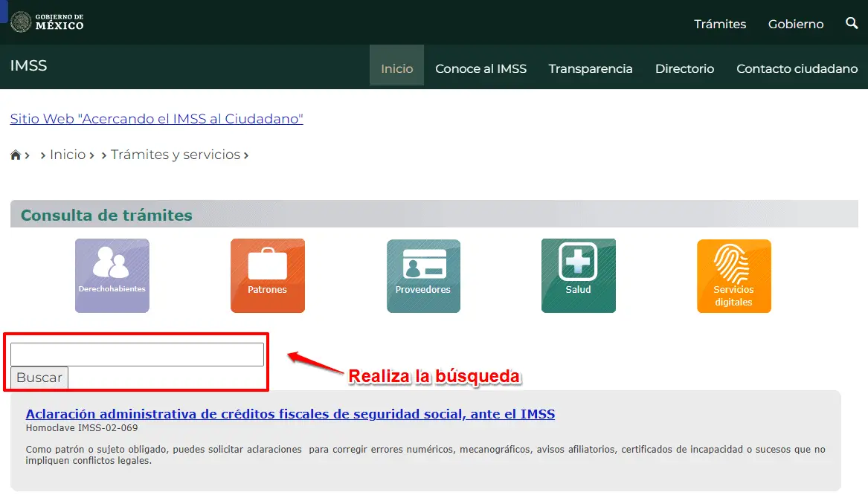Click the Homoclave IMSS-02-069 text
This screenshot has height=498, width=868.
[82, 427]
